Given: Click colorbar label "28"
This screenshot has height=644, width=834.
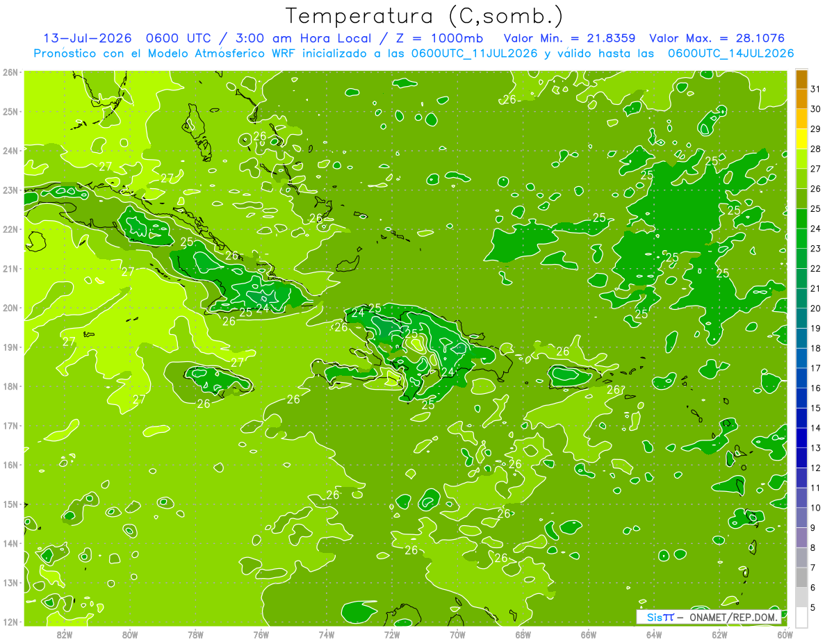Looking at the screenshot, I should pos(816,149).
